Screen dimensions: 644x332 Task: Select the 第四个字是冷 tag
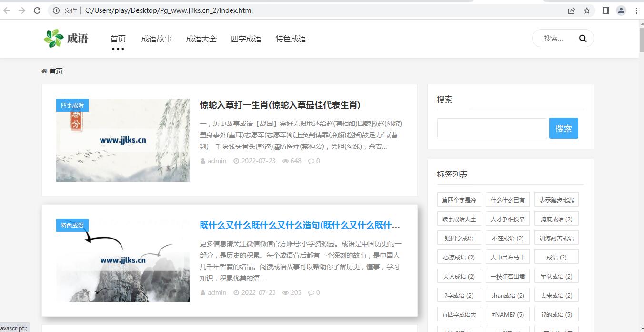coord(459,200)
